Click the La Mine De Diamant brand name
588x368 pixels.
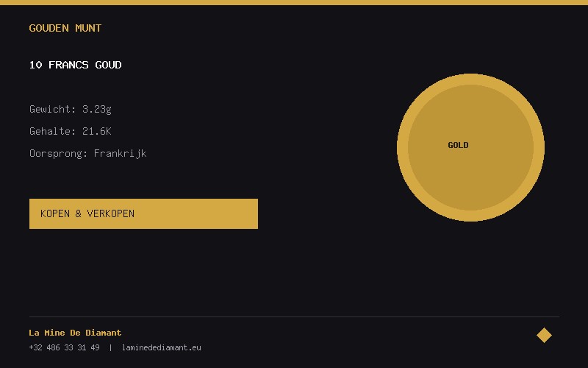click(x=75, y=333)
